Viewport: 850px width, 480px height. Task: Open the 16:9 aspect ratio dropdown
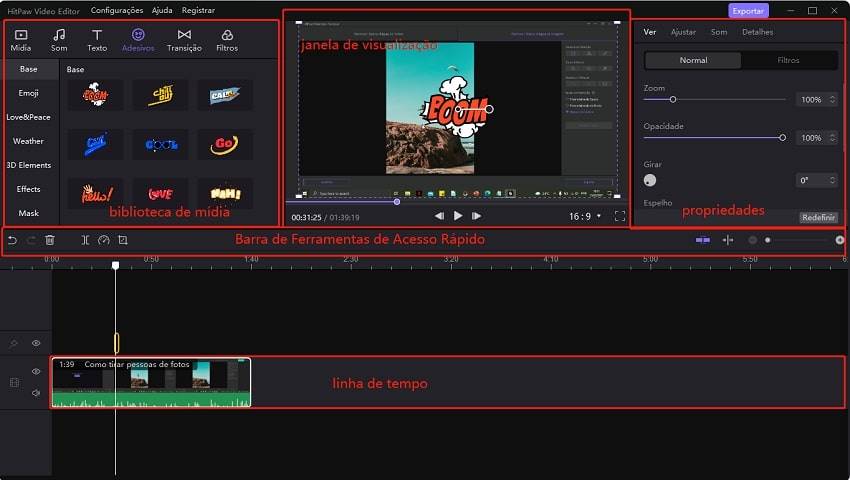click(x=585, y=215)
